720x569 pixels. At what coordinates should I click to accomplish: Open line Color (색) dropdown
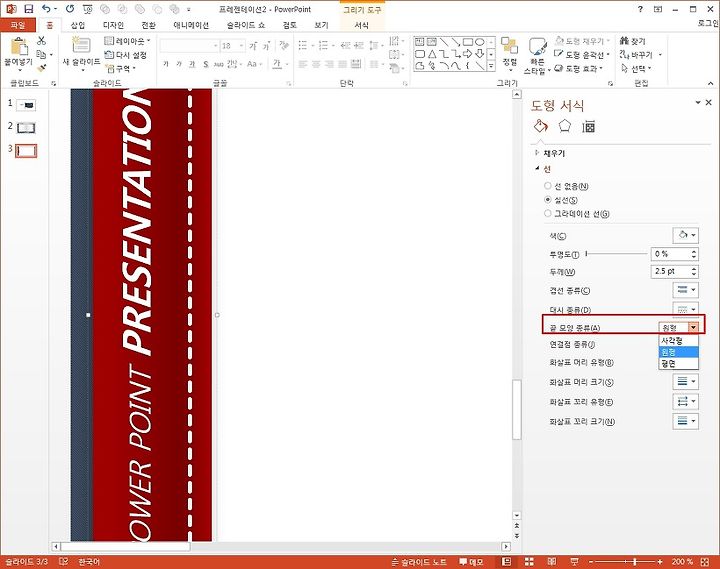click(x=686, y=235)
